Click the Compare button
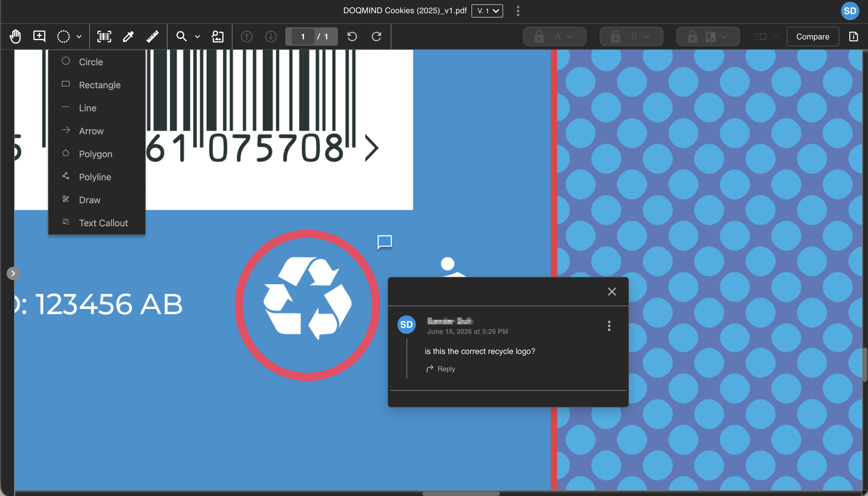868x496 pixels. [813, 37]
